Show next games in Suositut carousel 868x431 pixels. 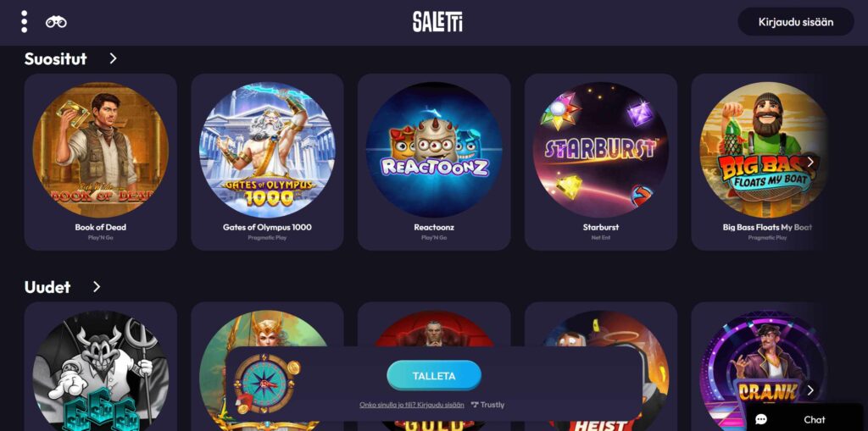coord(810,162)
